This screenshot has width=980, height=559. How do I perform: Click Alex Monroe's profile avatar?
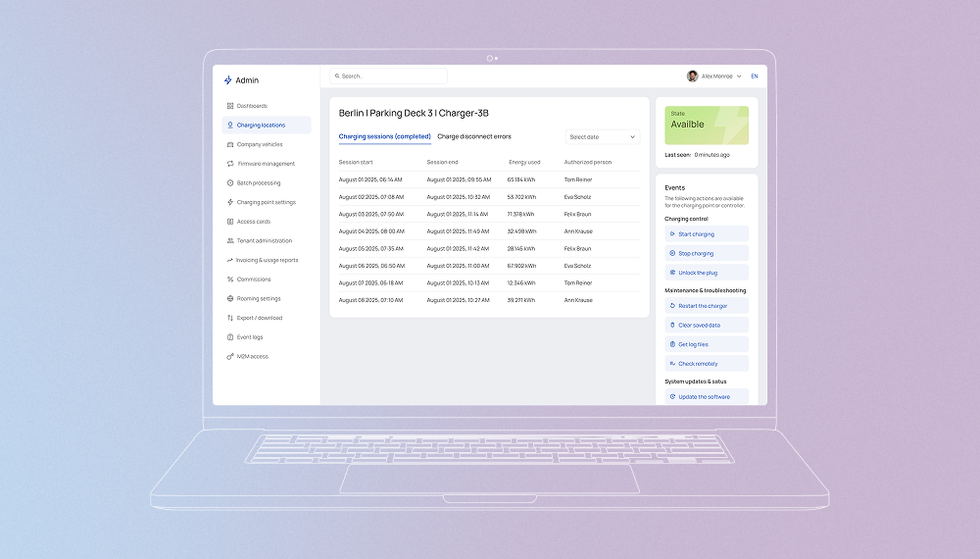[x=693, y=76]
